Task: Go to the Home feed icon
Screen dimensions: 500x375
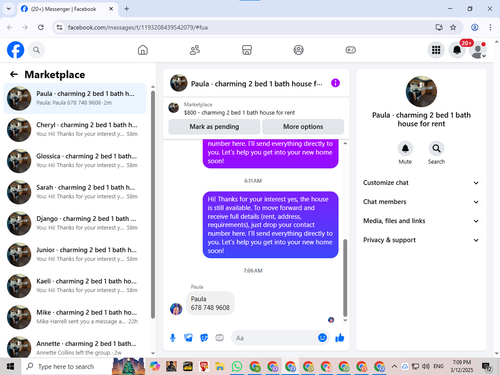Action: click(143, 50)
